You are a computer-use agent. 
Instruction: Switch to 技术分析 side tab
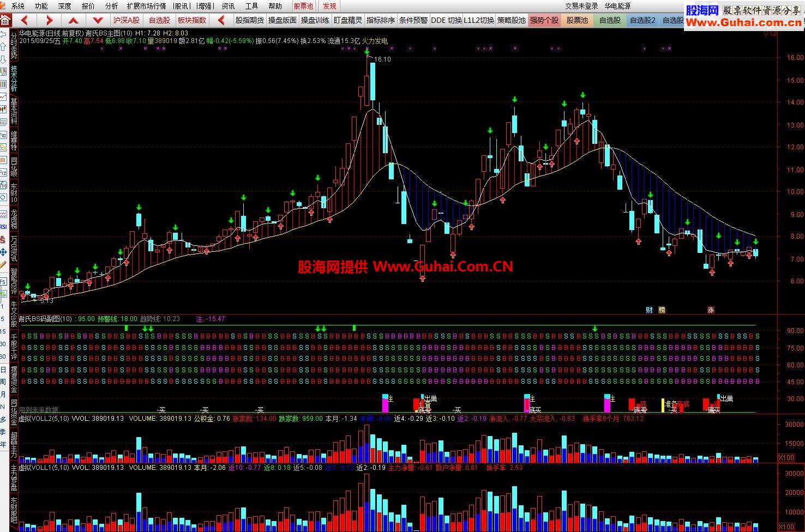point(14,80)
